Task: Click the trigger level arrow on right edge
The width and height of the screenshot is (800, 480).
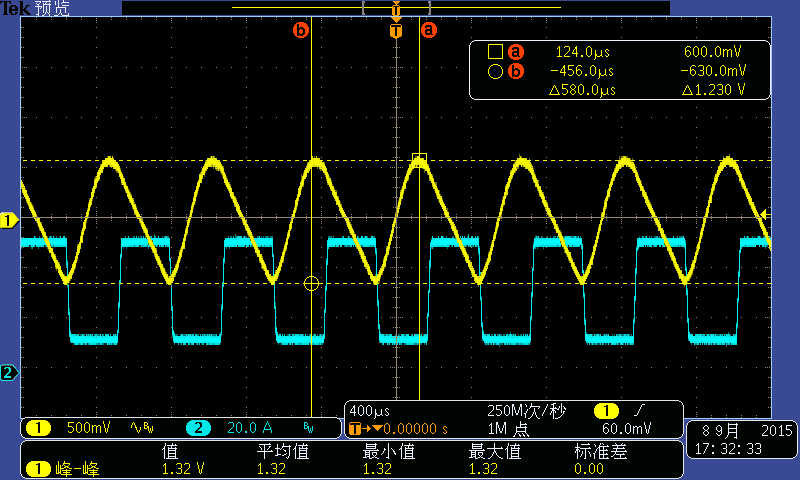Action: click(x=763, y=214)
